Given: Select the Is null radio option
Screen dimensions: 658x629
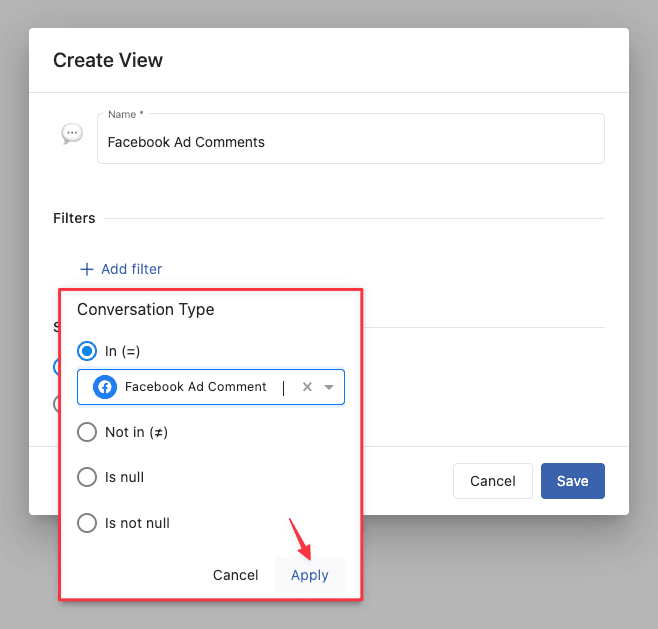Looking at the screenshot, I should (x=87, y=477).
